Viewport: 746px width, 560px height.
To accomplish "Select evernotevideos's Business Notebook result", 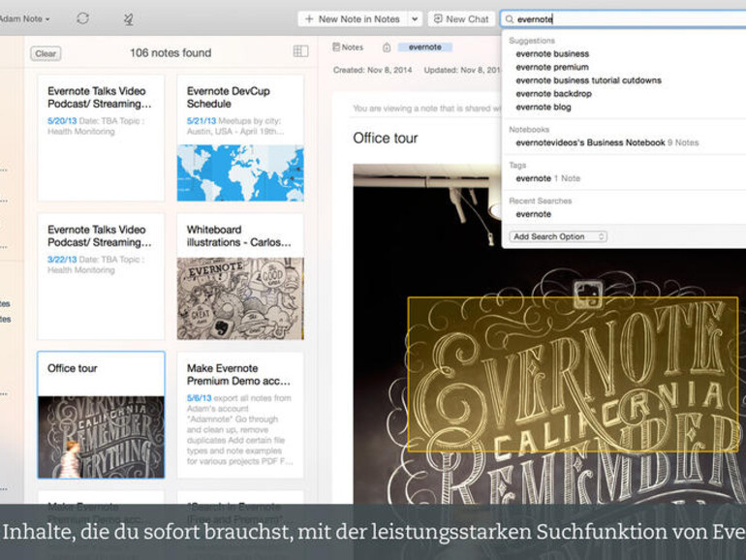I will (x=607, y=142).
